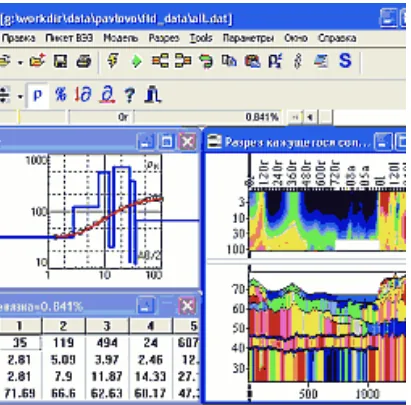Image resolution: width=411 pixels, height=405 pixels.
Task: Click the green diamond arrow icon
Action: click(136, 62)
